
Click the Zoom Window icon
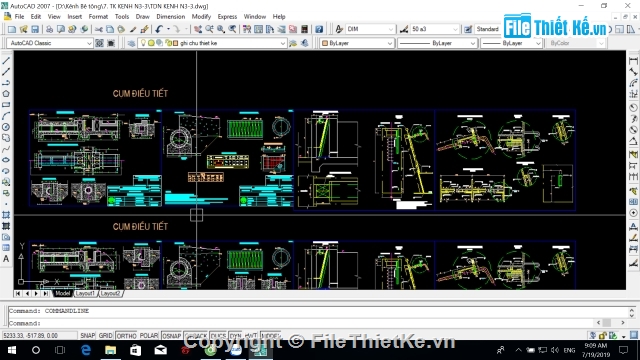(x=221, y=29)
